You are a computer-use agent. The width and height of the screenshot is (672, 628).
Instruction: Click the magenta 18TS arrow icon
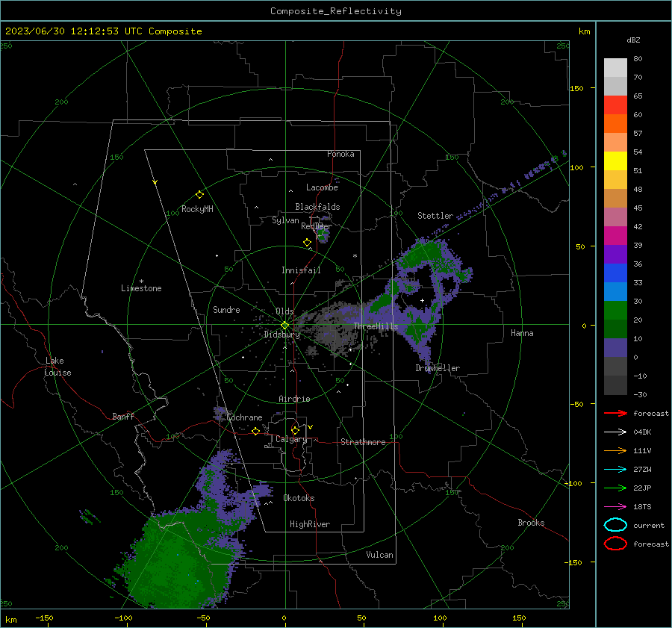pyautogui.click(x=615, y=507)
